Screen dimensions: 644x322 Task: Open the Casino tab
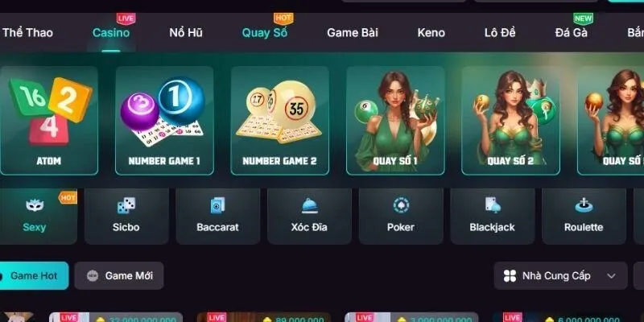(111, 33)
